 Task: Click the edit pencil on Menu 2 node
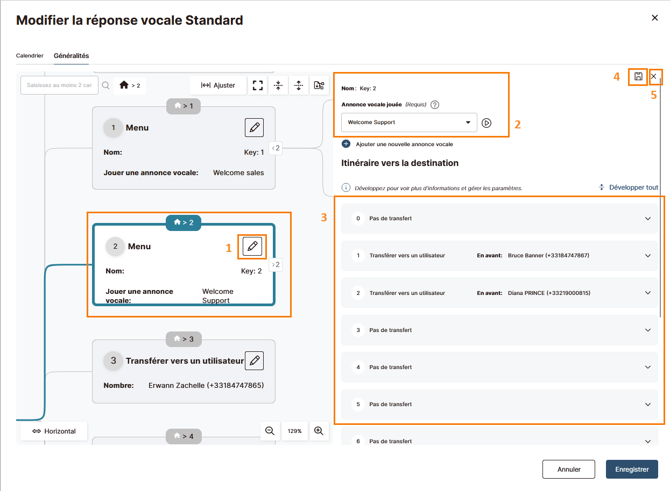coord(252,246)
